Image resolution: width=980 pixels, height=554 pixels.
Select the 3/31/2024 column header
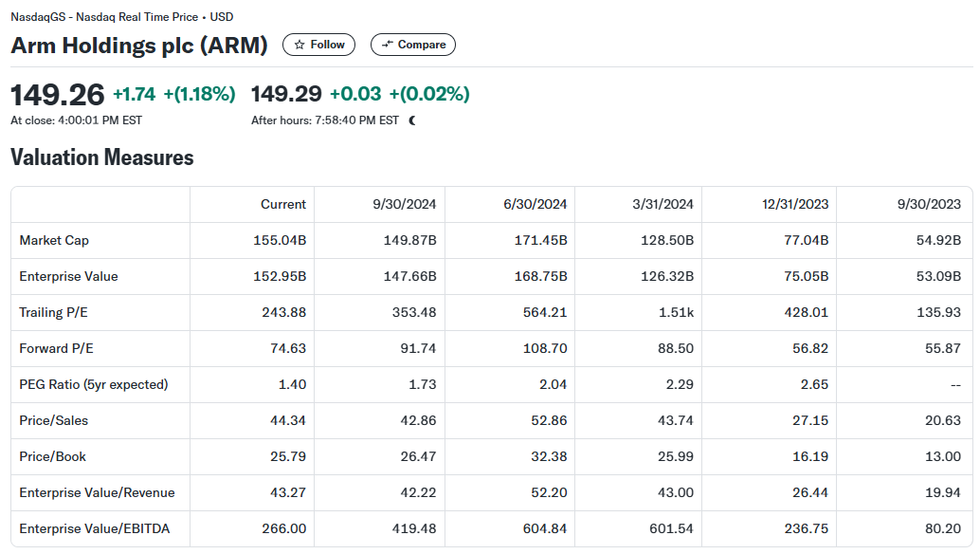click(662, 205)
